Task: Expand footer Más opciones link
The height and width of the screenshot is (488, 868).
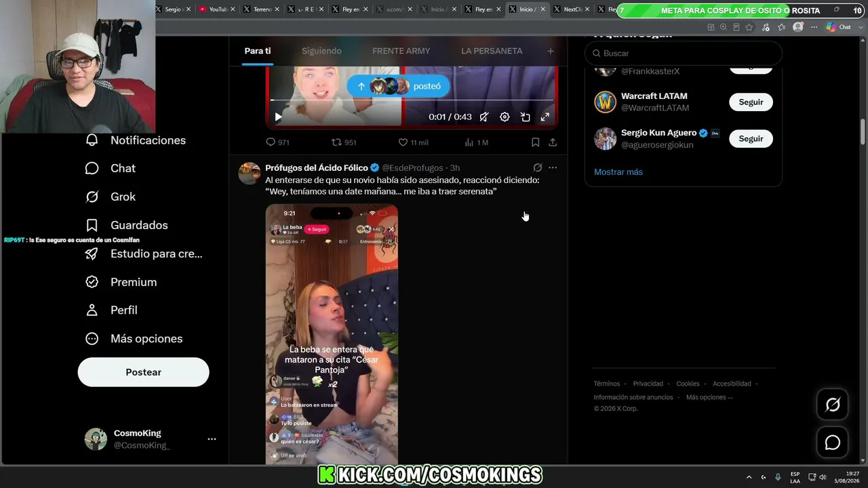Action: coord(709,397)
